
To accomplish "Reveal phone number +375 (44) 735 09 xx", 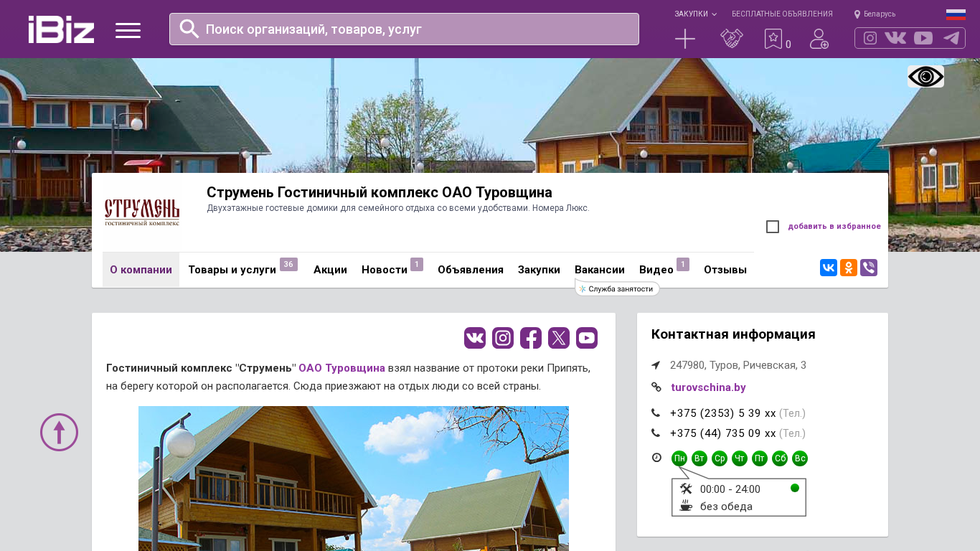I will (x=723, y=433).
